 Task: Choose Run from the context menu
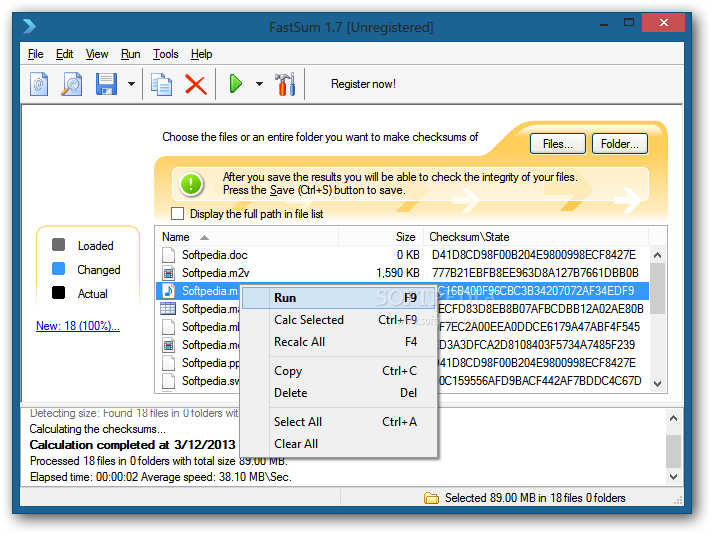339,298
